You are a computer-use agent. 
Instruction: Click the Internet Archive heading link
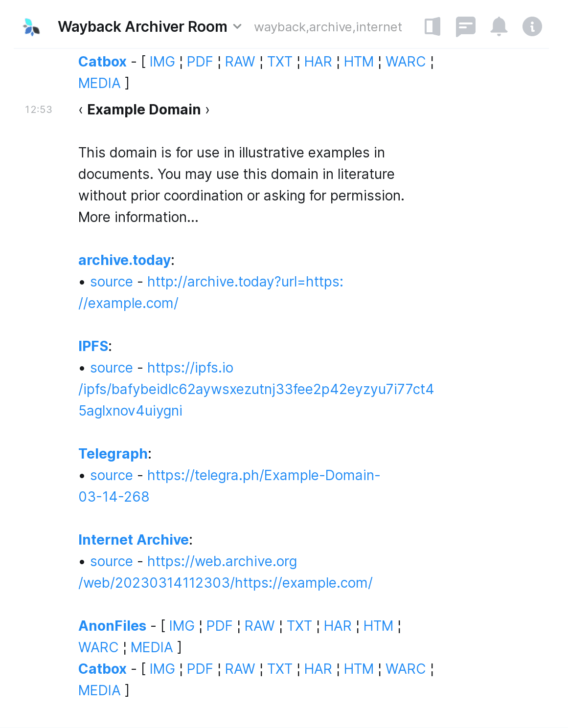pos(133,540)
